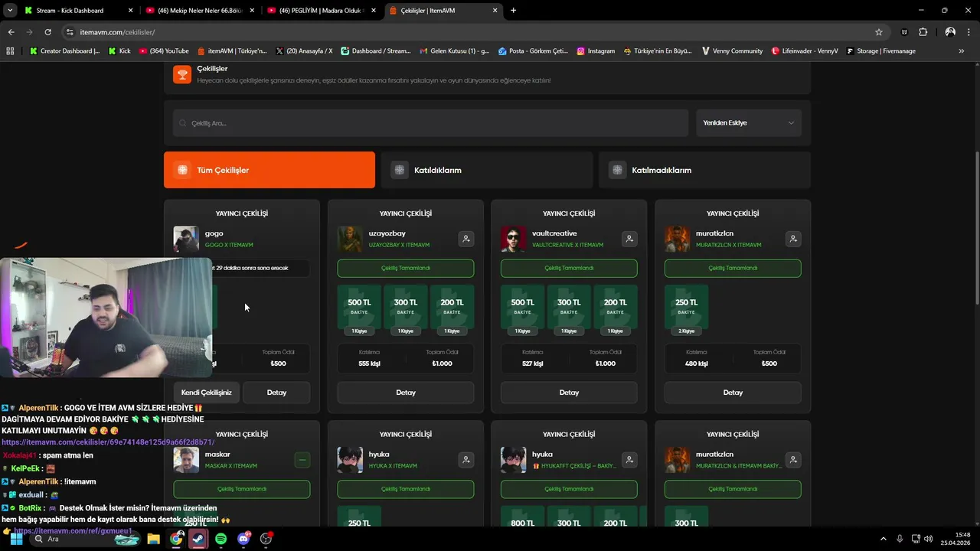The height and width of the screenshot is (551, 980).
Task: Open the (364) YouTube bookmark
Action: (x=163, y=51)
